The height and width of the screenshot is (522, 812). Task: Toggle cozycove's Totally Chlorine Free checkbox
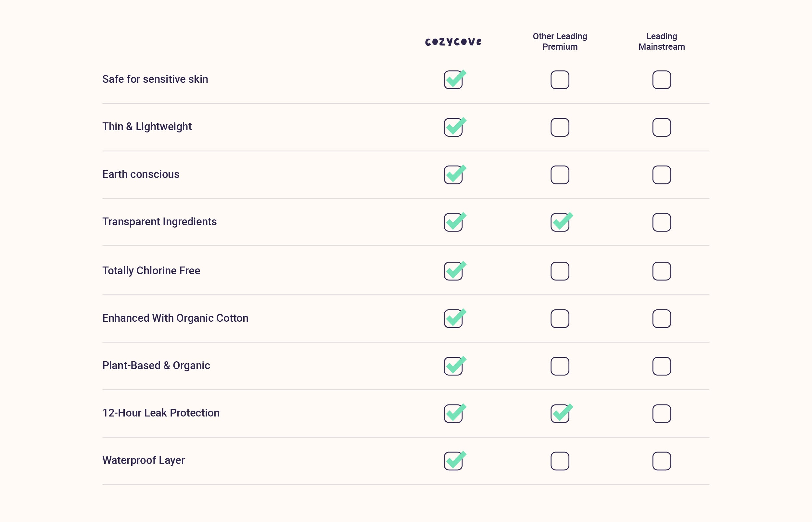453,271
